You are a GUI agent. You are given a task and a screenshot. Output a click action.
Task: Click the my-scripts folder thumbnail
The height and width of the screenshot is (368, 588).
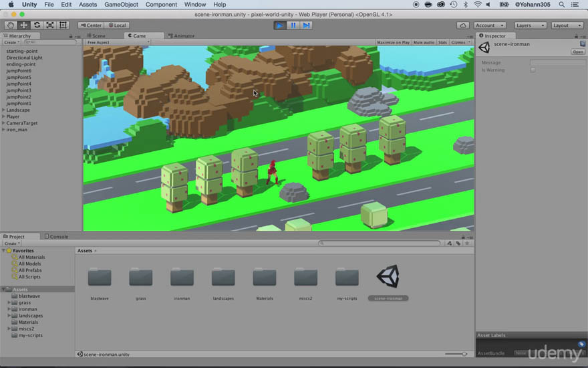click(347, 277)
